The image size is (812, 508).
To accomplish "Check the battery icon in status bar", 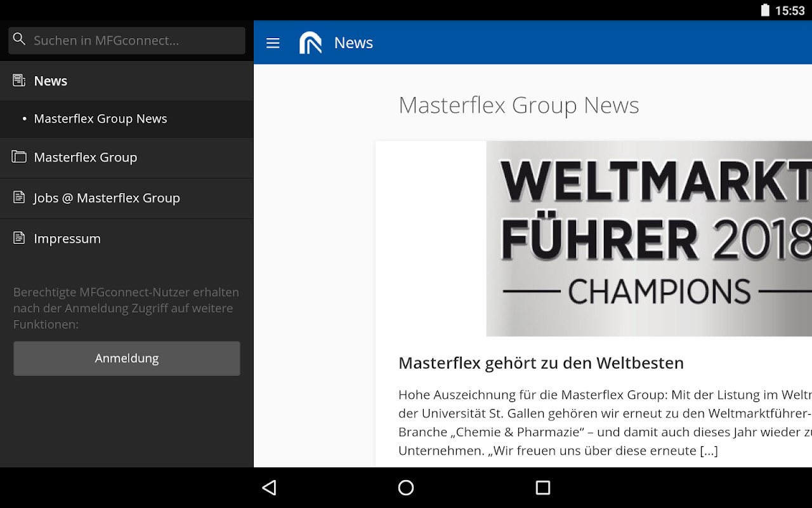I will coord(765,10).
